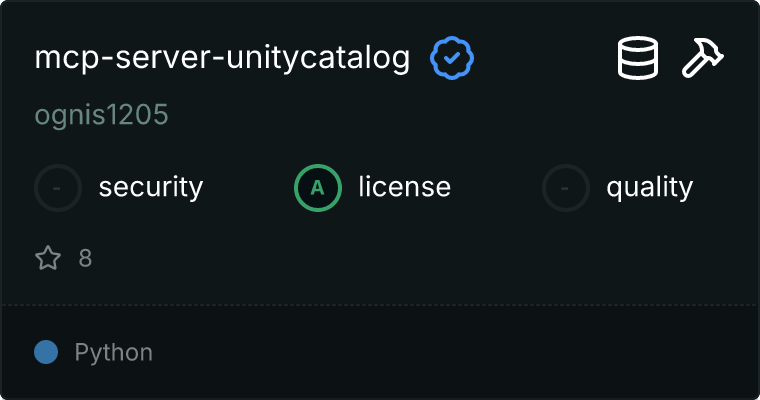Click the blue verified badge icon

pos(452,59)
